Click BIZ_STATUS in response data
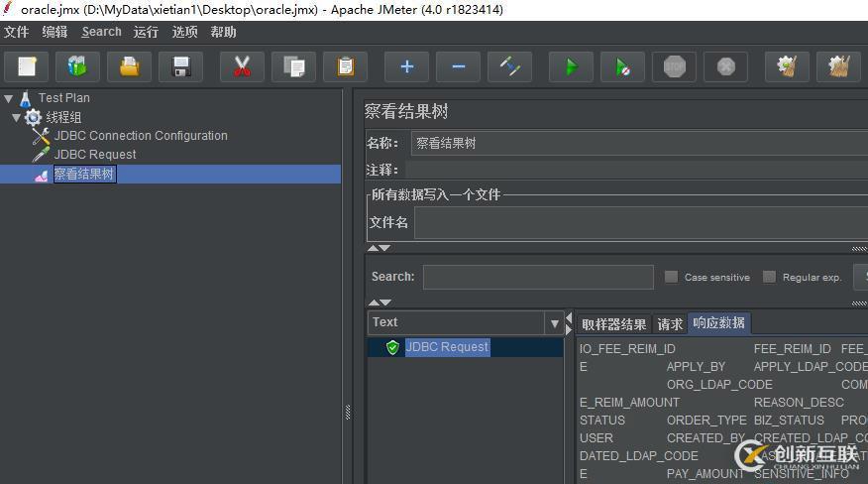 click(x=789, y=421)
